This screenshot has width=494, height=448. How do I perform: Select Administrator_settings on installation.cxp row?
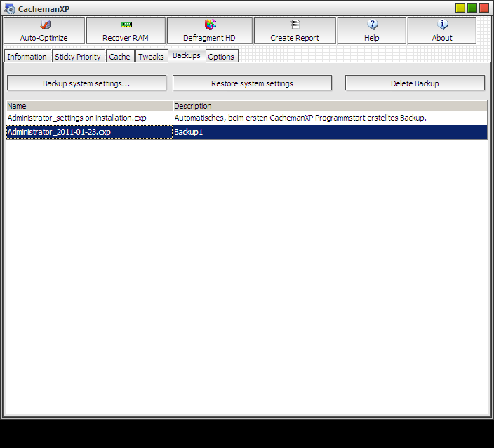point(247,118)
